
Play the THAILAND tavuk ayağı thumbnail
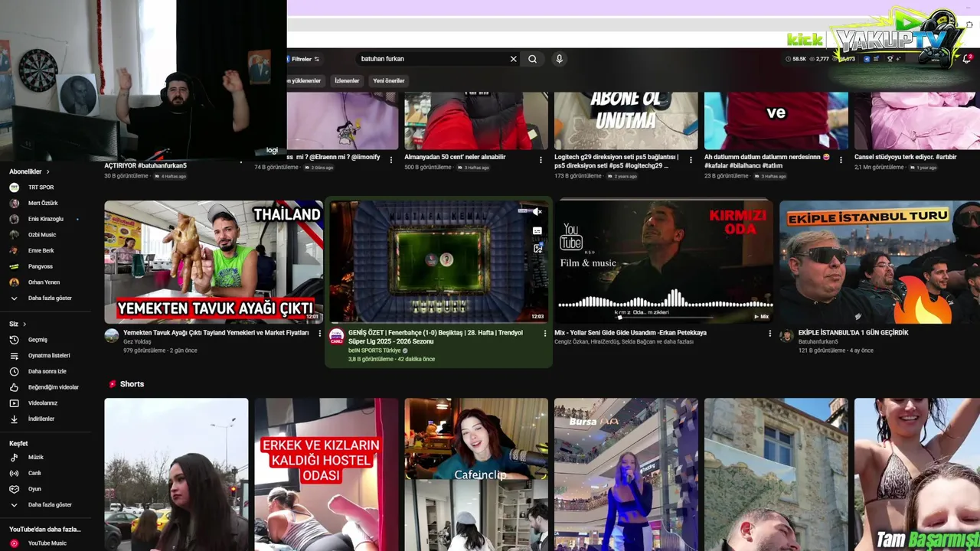[x=214, y=262]
